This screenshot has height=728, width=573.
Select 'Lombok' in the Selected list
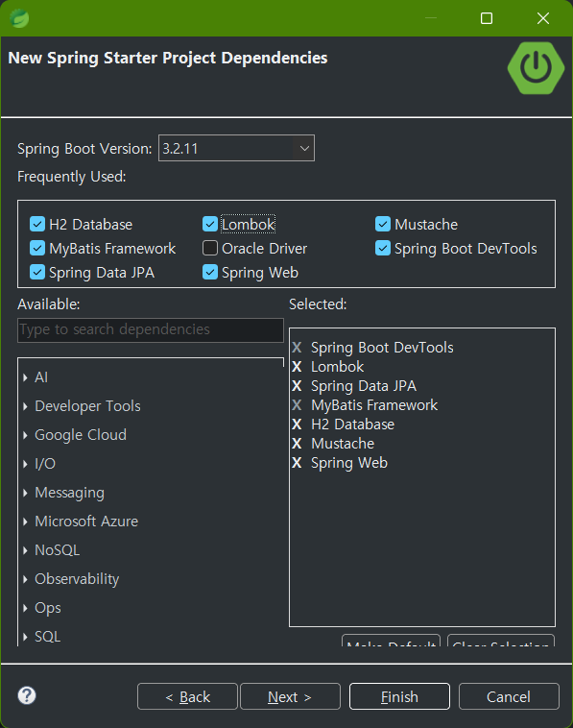(x=337, y=367)
